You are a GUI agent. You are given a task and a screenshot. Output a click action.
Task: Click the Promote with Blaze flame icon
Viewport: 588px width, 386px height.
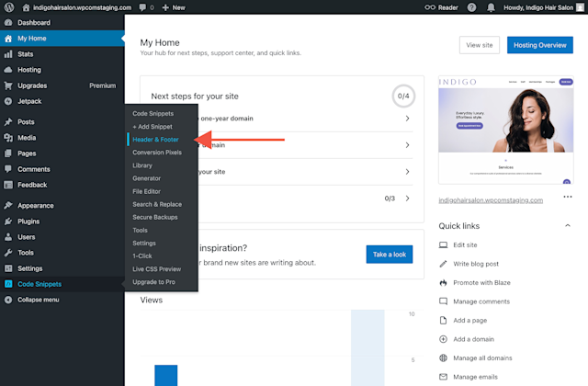(x=443, y=283)
